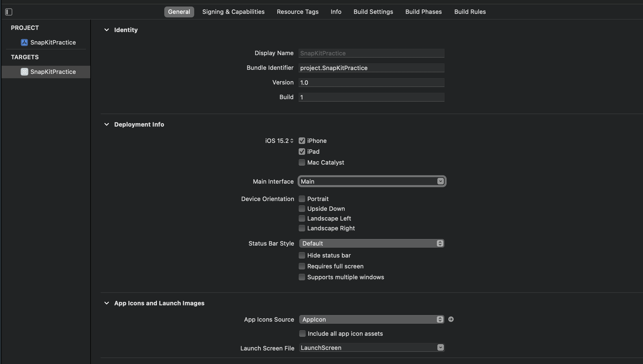Click arrow icon next to AppIcon source
This screenshot has height=364, width=643.
pyautogui.click(x=451, y=319)
